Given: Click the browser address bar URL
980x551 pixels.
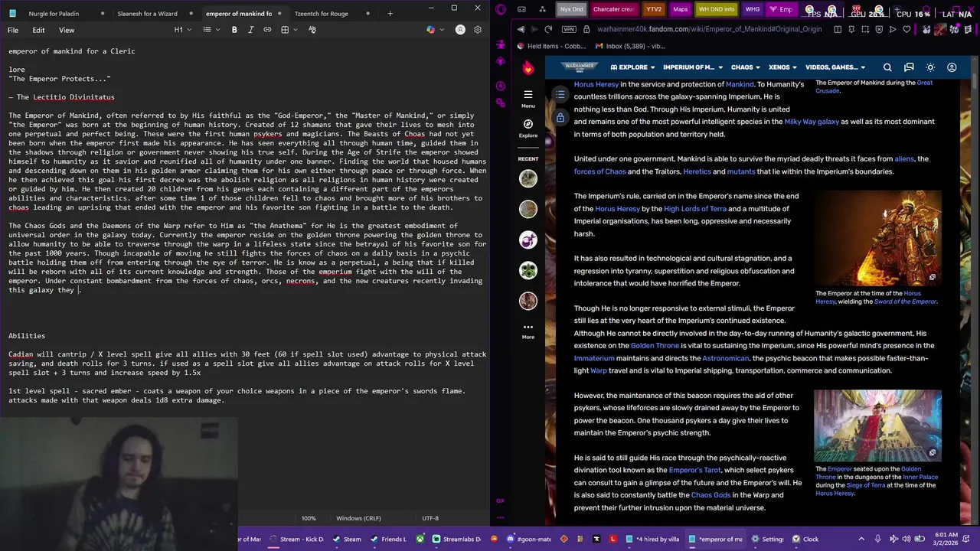Looking at the screenshot, I should coord(709,29).
